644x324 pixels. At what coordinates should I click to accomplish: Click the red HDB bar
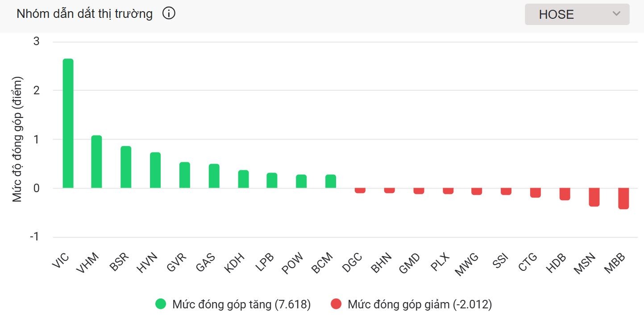(x=565, y=194)
